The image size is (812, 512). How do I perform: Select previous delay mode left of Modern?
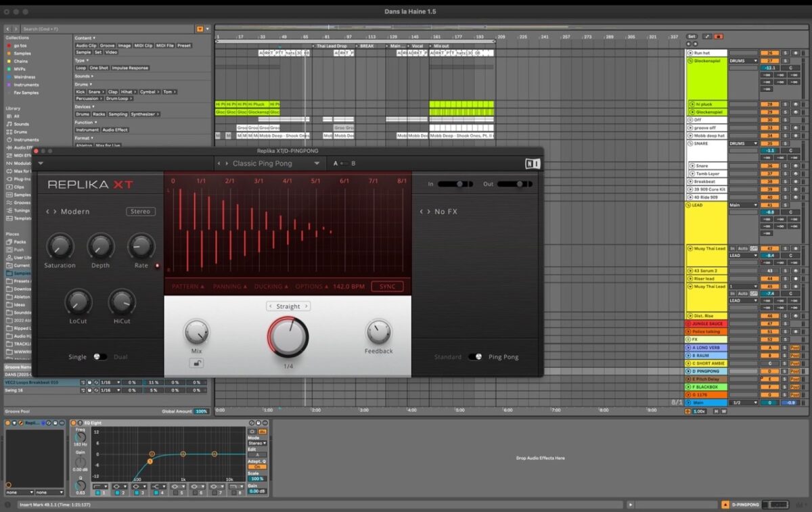pos(47,212)
